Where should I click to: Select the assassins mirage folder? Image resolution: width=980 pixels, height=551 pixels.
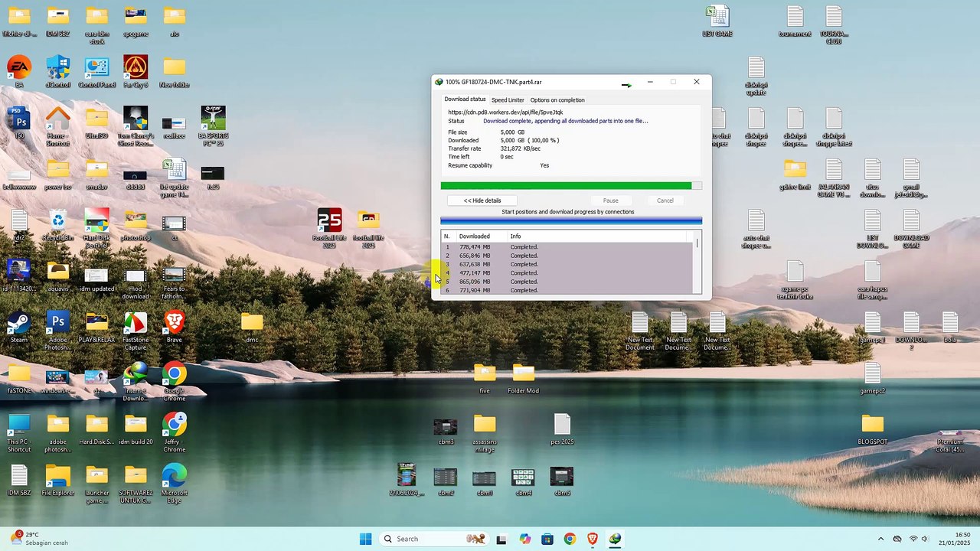tap(485, 432)
